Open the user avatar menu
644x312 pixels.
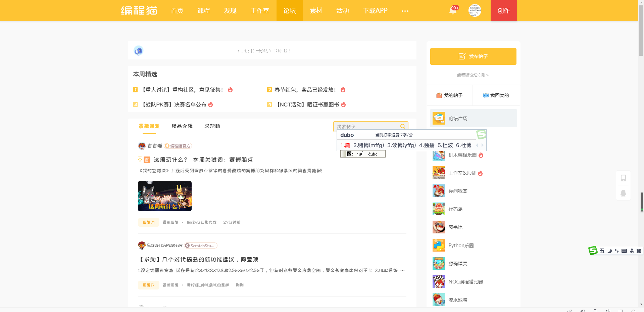click(x=475, y=10)
